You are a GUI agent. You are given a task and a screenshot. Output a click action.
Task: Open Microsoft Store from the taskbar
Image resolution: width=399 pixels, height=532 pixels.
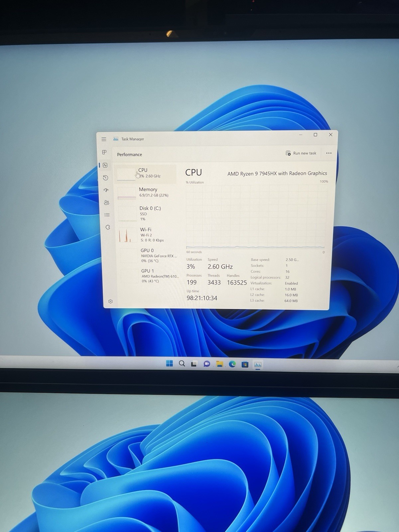[x=245, y=364]
